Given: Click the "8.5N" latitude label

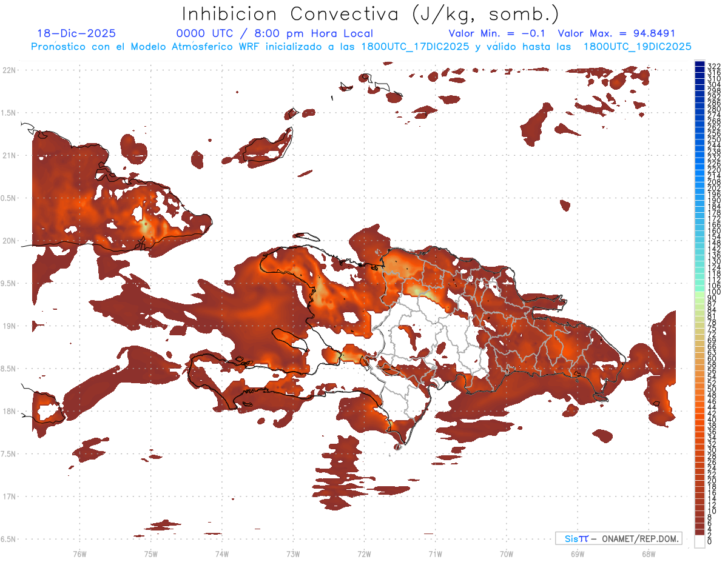Looking at the screenshot, I should (x=8, y=369).
